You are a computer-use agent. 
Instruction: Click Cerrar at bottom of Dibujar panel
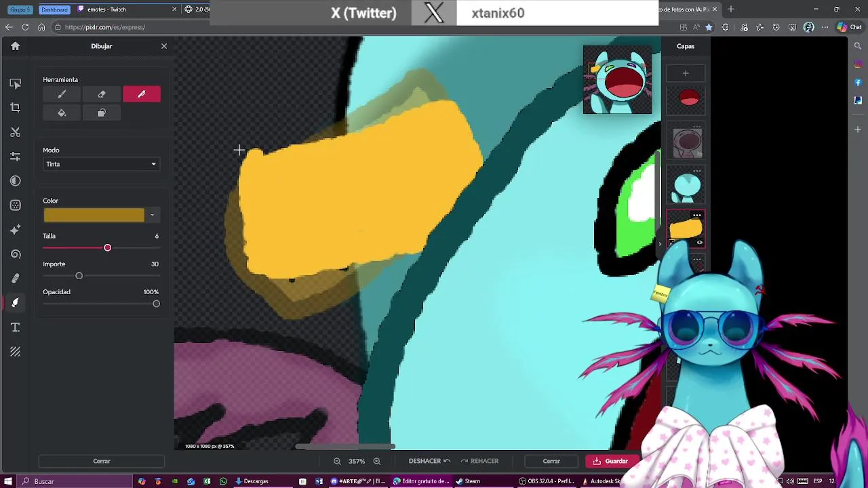pyautogui.click(x=102, y=461)
